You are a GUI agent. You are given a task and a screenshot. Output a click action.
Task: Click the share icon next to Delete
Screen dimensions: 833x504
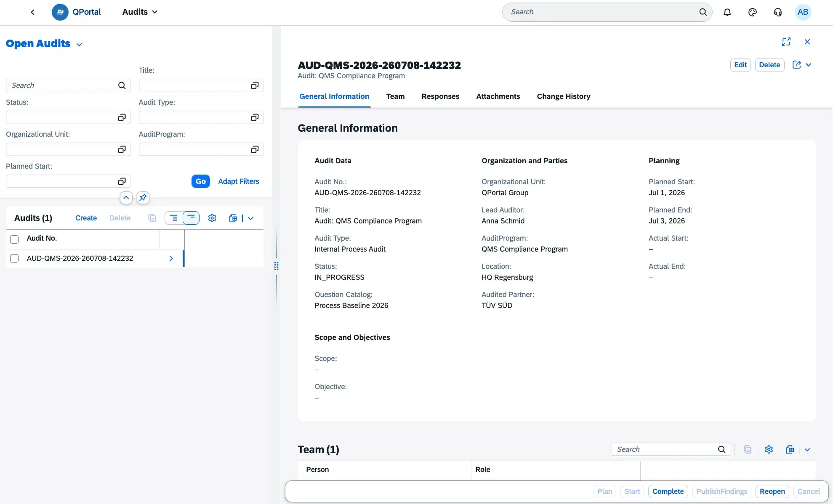797,65
